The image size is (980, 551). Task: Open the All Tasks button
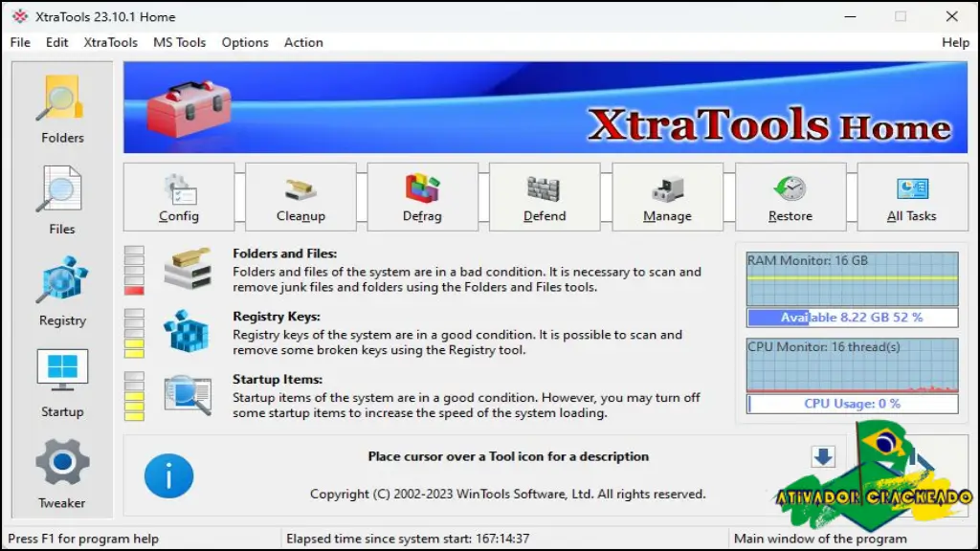tap(912, 197)
